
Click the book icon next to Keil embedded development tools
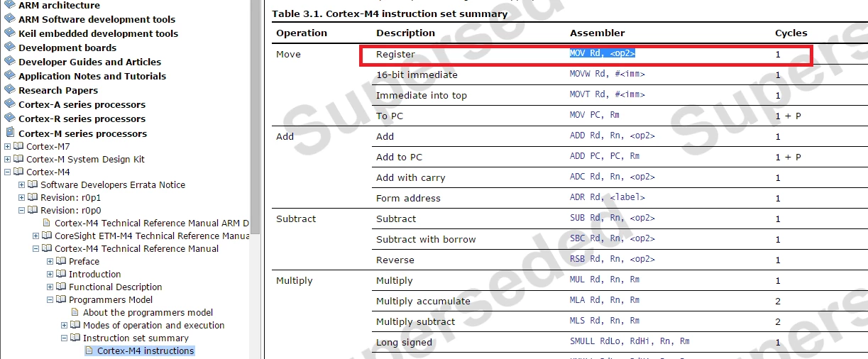pyautogui.click(x=10, y=33)
